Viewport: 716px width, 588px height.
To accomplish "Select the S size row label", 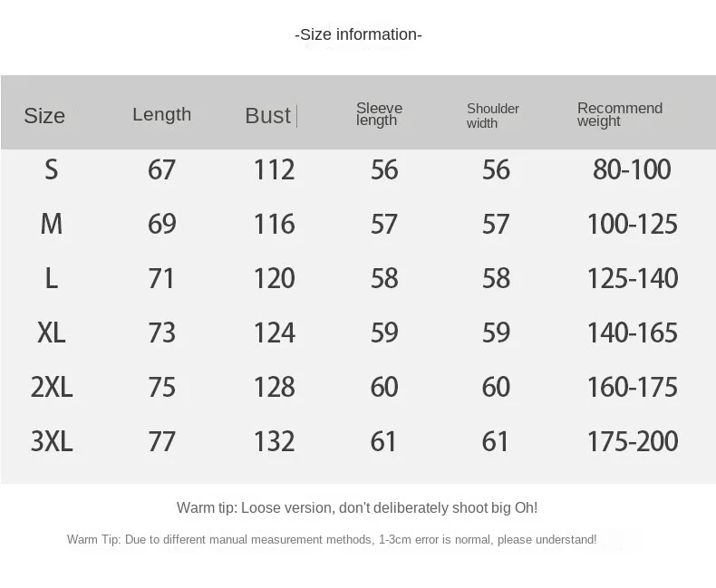I will [51, 169].
